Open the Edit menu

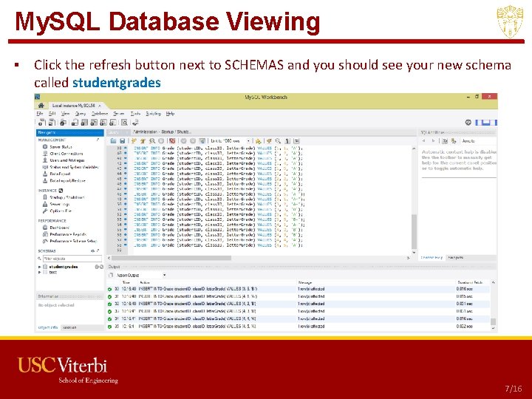coord(52,114)
